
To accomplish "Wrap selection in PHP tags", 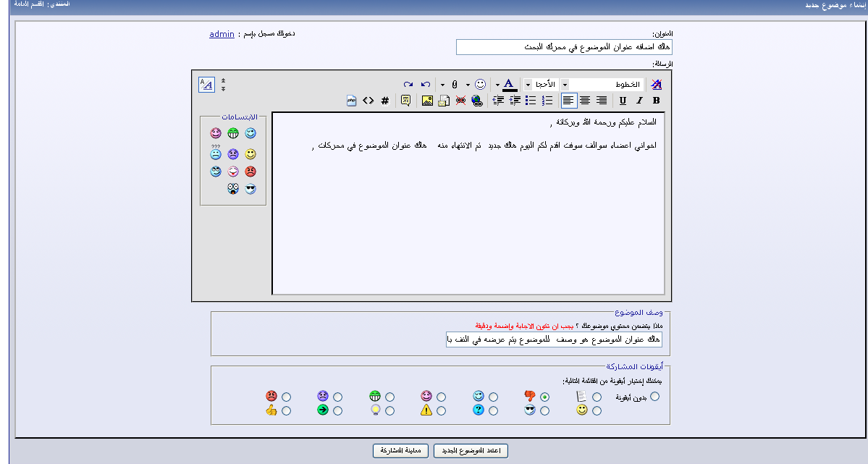I will coord(352,101).
